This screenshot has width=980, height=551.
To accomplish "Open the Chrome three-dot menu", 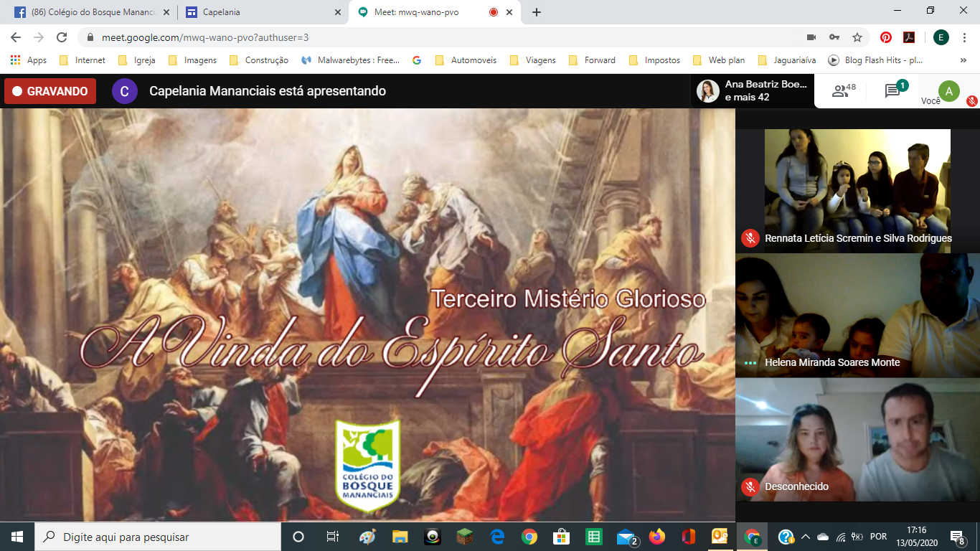I will (965, 37).
